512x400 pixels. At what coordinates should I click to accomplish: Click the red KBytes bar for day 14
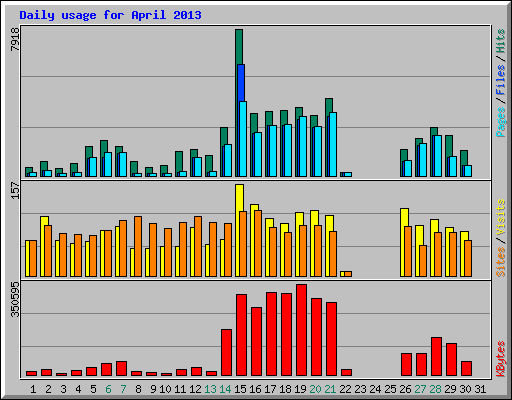point(226,353)
